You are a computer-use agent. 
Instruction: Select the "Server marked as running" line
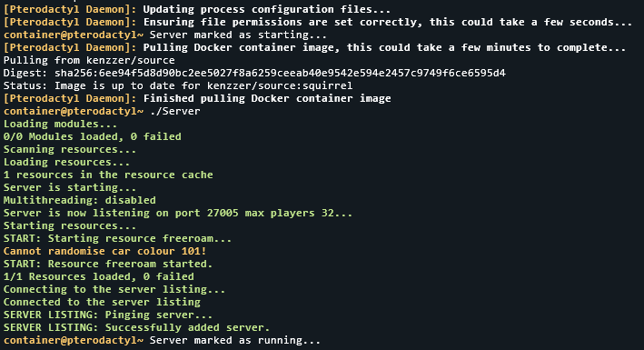[162, 341]
